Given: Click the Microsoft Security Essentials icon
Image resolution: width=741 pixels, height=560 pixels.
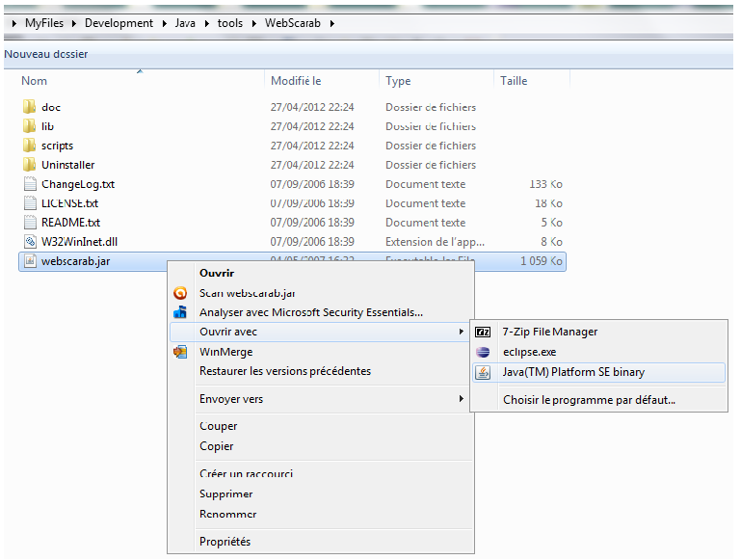Looking at the screenshot, I should tap(180, 312).
